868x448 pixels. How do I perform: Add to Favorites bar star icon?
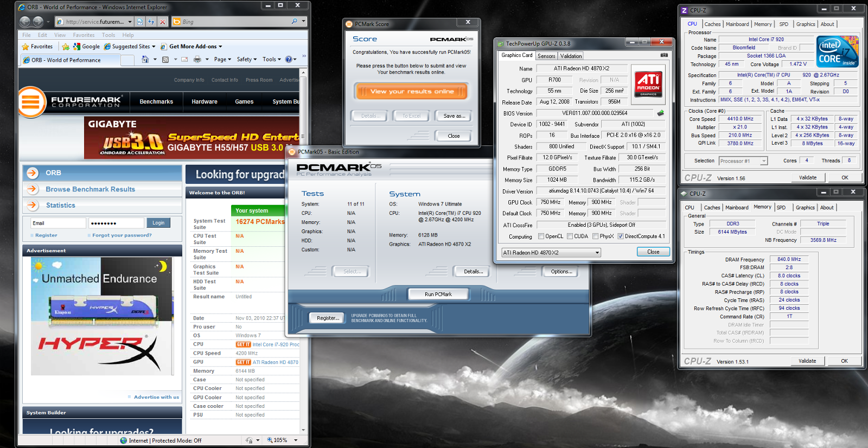66,47
